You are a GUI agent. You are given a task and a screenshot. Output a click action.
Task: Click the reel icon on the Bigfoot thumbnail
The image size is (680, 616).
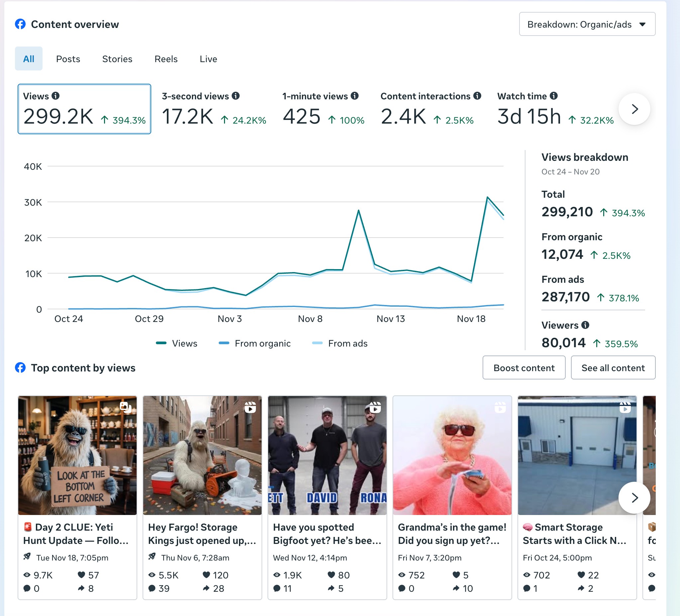pyautogui.click(x=375, y=407)
